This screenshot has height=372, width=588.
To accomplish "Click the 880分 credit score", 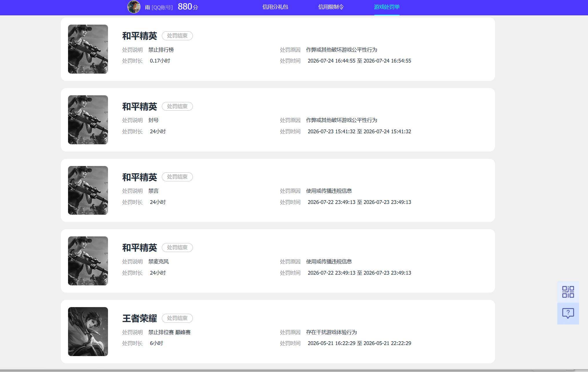I will [188, 7].
